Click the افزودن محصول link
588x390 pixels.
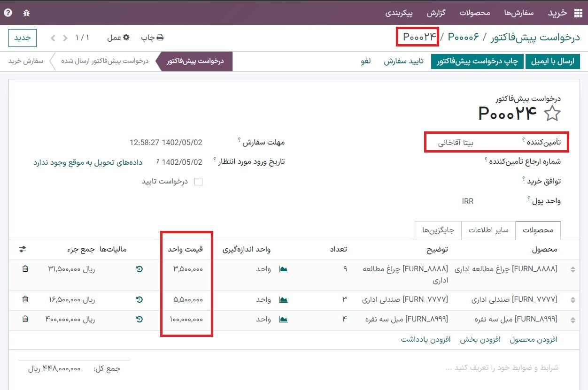click(534, 339)
